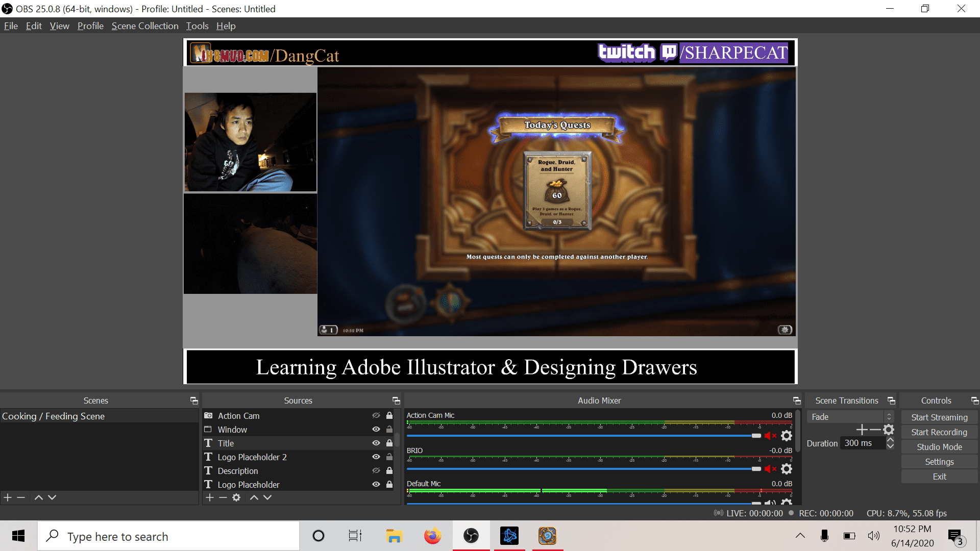Pop out the Sources dock
Image resolution: width=980 pixels, height=551 pixels.
(396, 401)
